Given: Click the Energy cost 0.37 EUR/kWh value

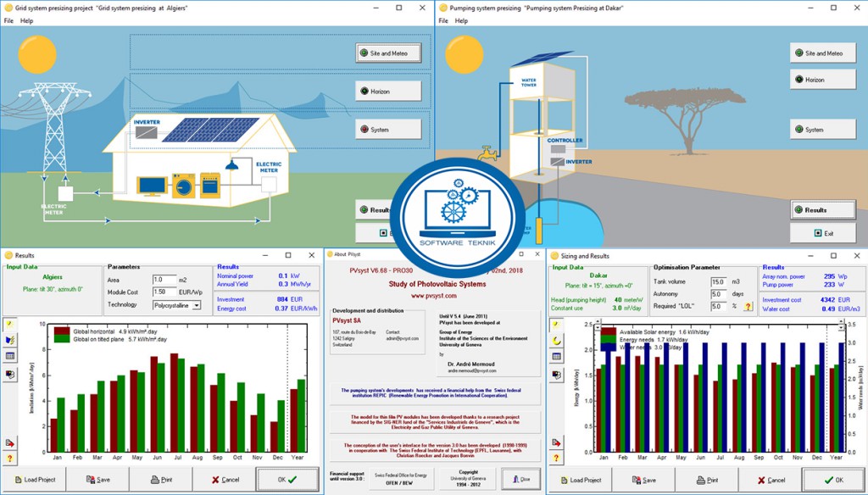Looking at the screenshot, I should pos(296,309).
